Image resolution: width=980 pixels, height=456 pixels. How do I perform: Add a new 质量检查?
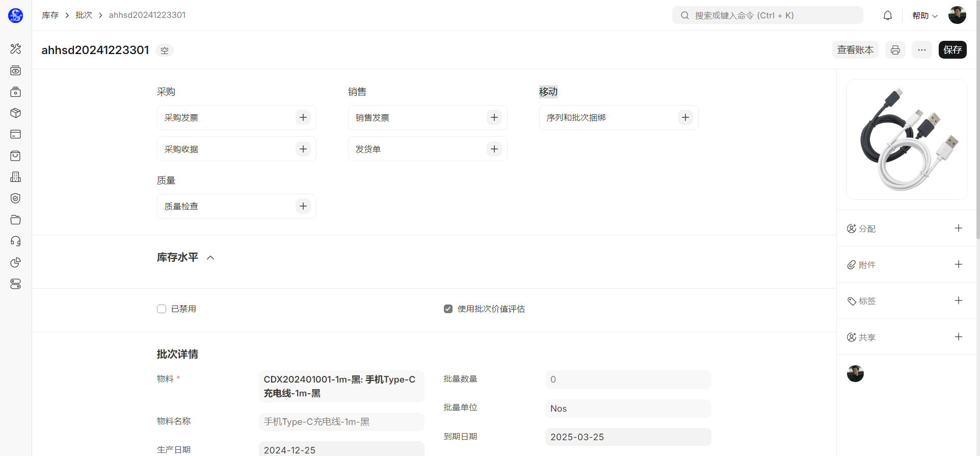click(303, 206)
